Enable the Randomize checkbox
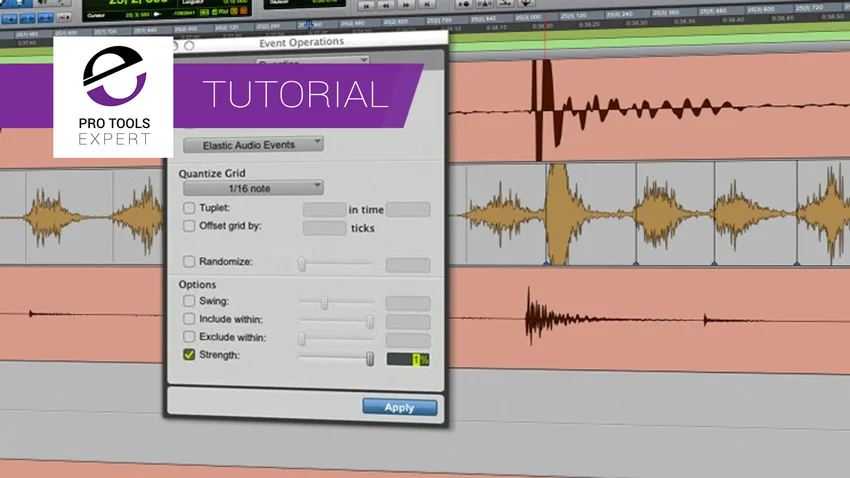 pyautogui.click(x=189, y=262)
